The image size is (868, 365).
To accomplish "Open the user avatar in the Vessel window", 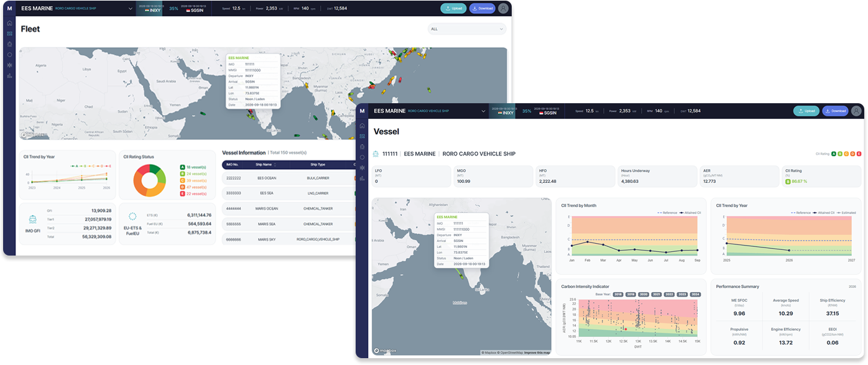I will tap(856, 111).
